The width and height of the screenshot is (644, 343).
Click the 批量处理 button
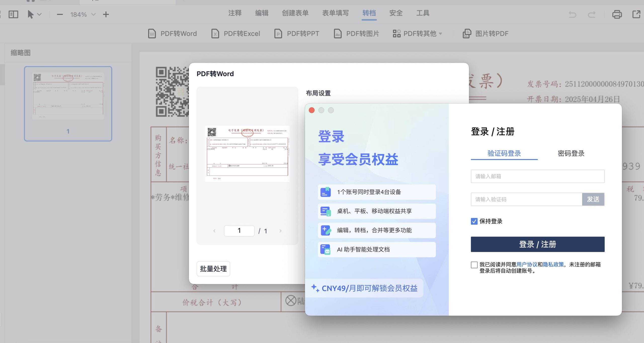point(213,268)
